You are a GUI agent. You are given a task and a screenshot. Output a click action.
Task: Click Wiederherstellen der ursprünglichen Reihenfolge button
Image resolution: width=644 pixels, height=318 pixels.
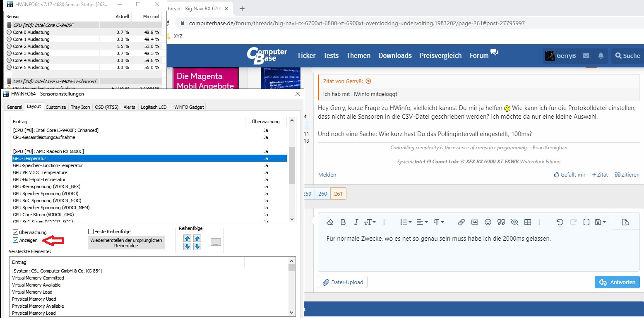pyautogui.click(x=126, y=243)
